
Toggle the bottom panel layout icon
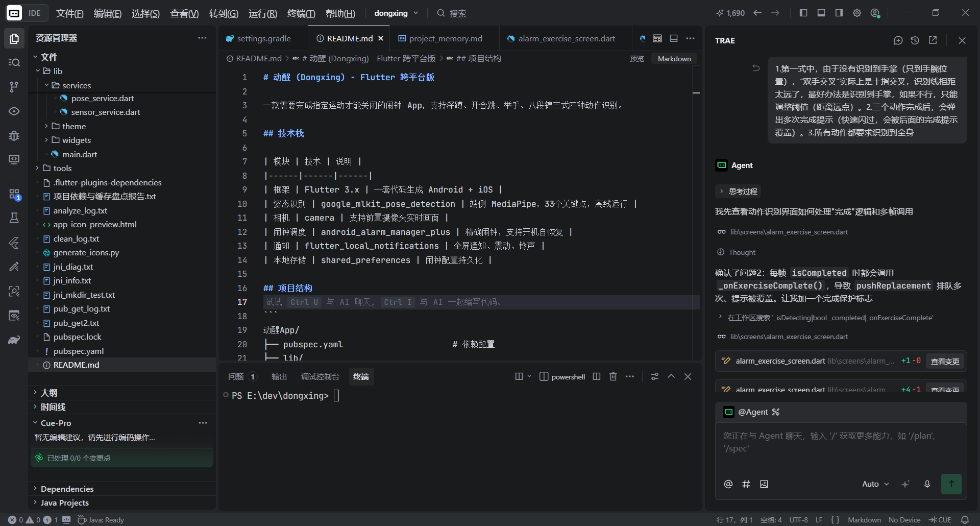click(x=821, y=13)
